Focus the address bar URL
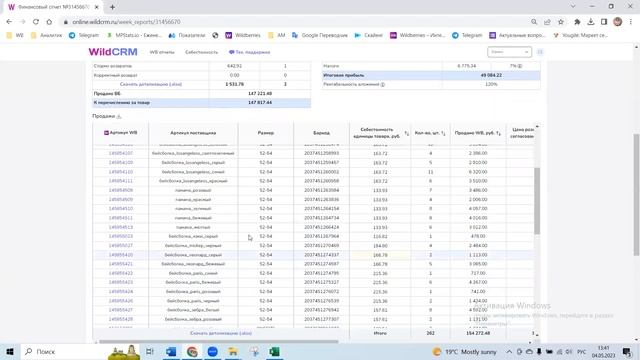 pos(126,22)
